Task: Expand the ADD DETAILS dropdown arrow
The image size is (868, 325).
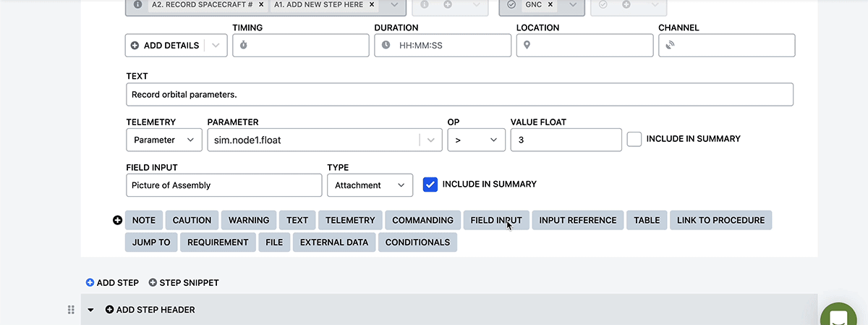Action: pyautogui.click(x=216, y=45)
